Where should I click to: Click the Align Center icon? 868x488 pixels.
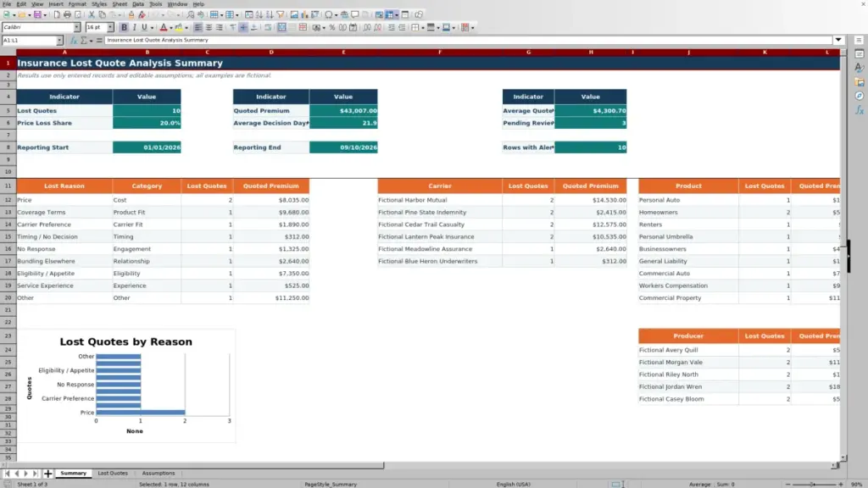[x=209, y=28]
